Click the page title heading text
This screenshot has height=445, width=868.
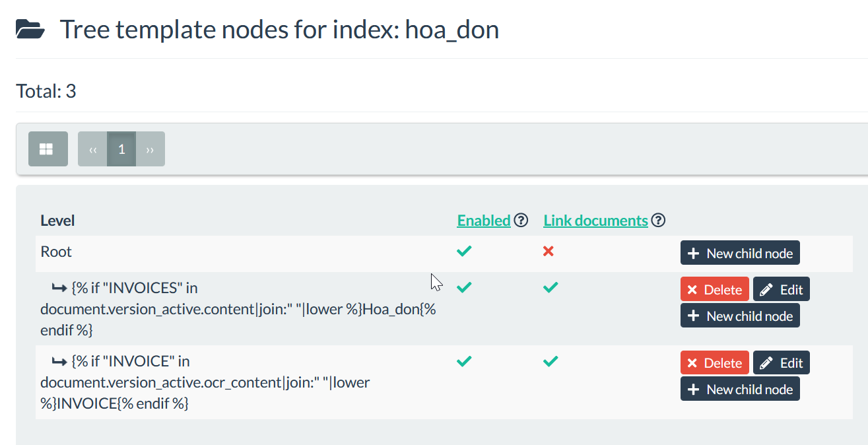point(279,30)
